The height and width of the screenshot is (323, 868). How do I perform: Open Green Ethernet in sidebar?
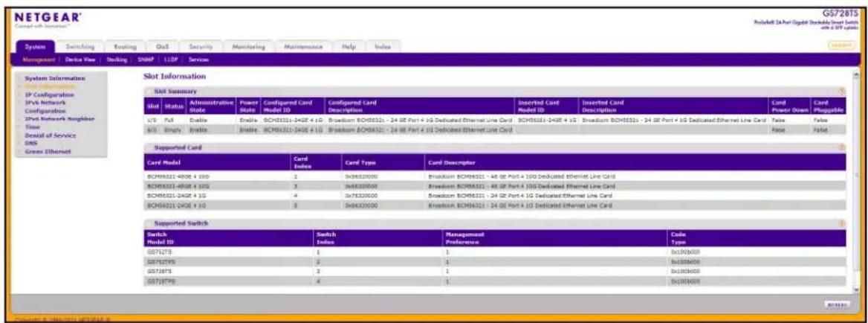click(x=47, y=151)
